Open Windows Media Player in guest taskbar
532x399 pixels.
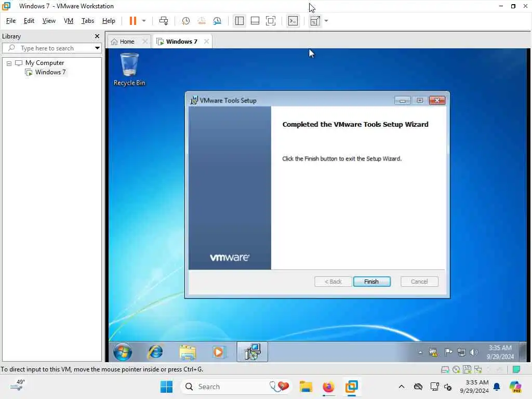219,352
